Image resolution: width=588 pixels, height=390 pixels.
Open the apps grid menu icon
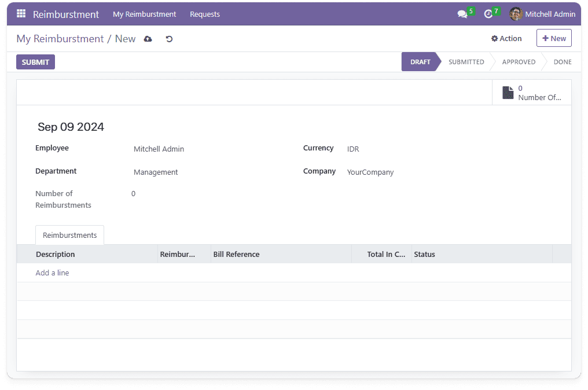(x=21, y=14)
